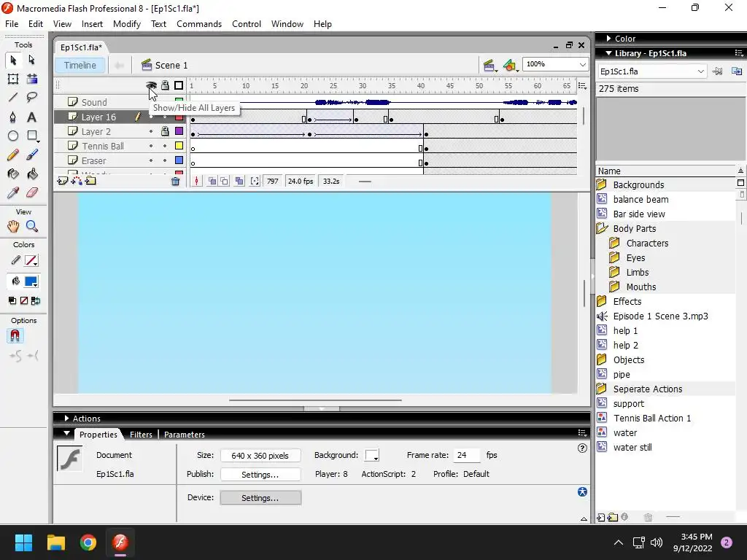Image resolution: width=747 pixels, height=560 pixels.
Task: Lock or unlock all layers
Action: (165, 85)
